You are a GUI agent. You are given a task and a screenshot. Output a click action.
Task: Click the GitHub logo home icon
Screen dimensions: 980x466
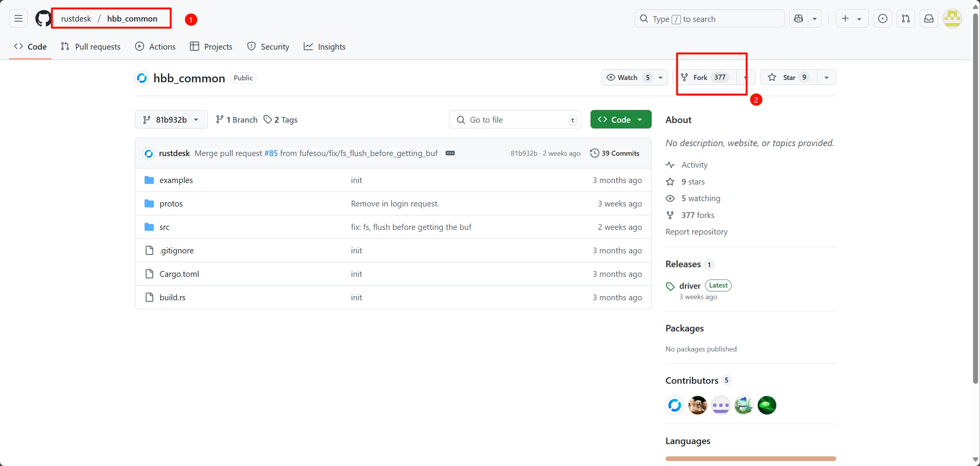[x=43, y=18]
